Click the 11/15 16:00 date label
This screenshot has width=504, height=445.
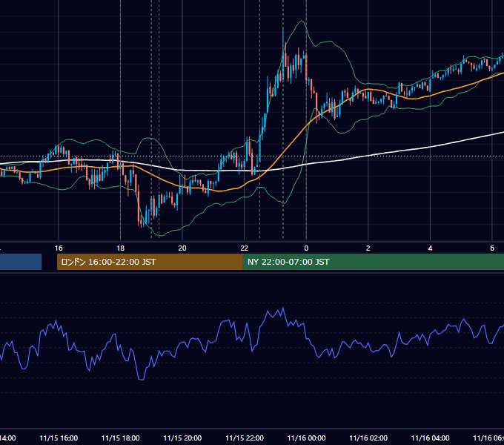[x=59, y=438]
